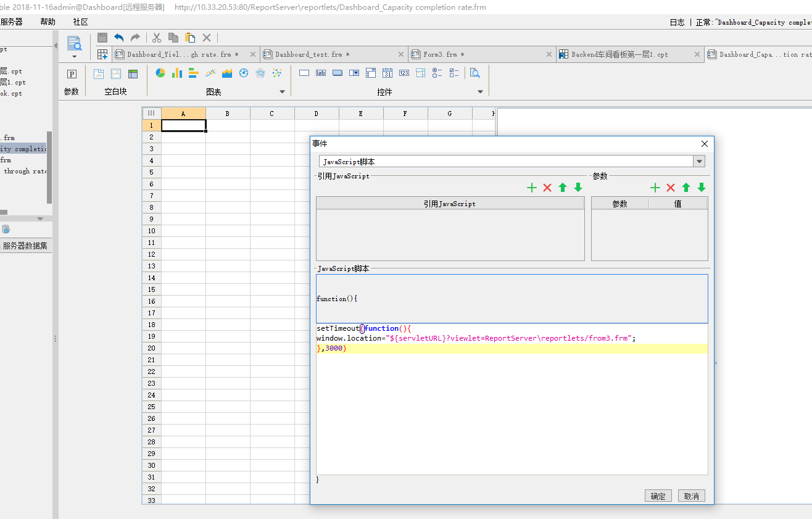Insert an area chart
The width and height of the screenshot is (812, 519).
point(227,73)
